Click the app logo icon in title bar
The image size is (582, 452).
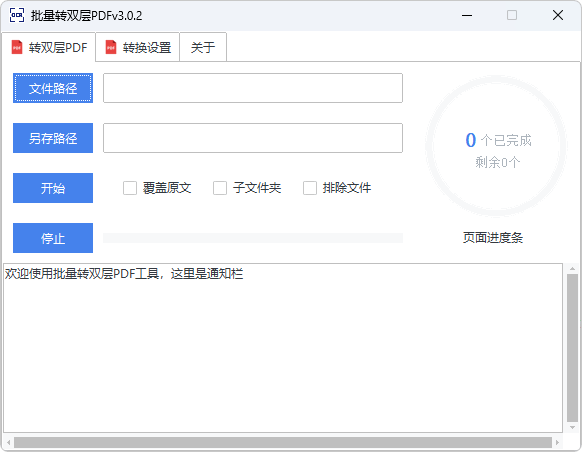pos(17,15)
